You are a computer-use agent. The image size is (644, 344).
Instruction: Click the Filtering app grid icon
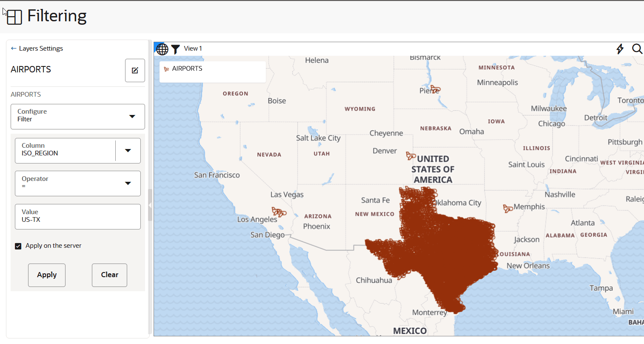14,17
